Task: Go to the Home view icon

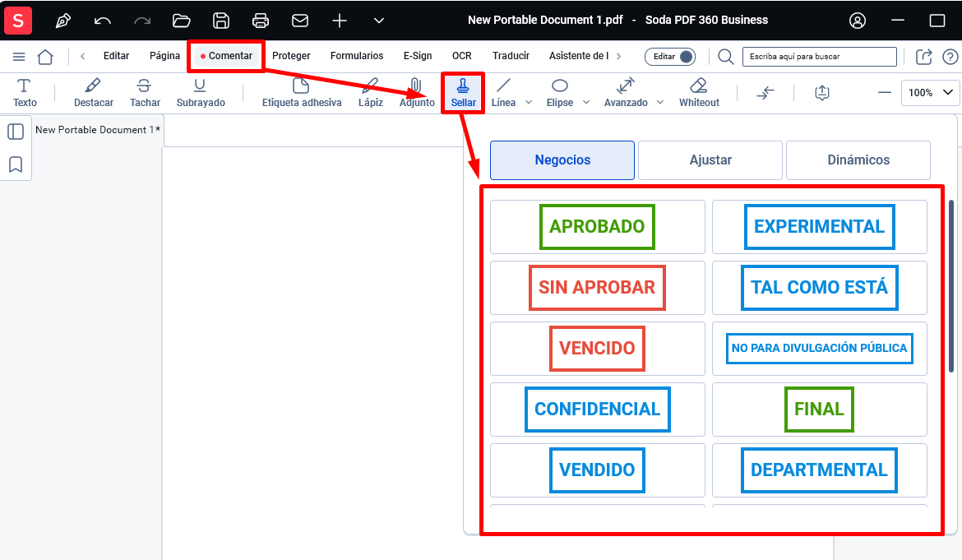Action: pos(45,57)
